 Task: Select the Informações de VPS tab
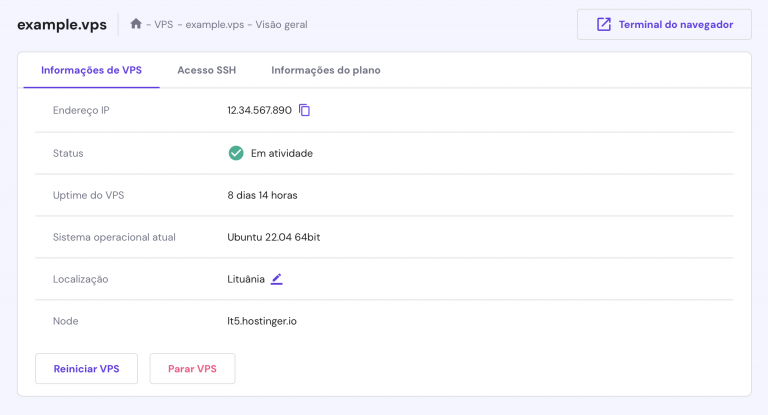[91, 70]
